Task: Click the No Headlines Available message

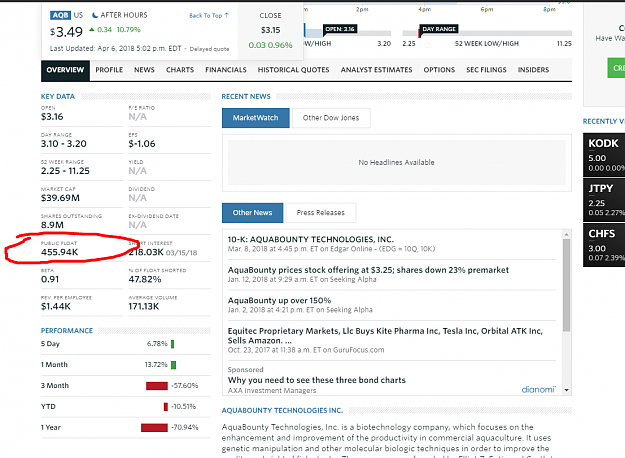Action: tap(396, 163)
